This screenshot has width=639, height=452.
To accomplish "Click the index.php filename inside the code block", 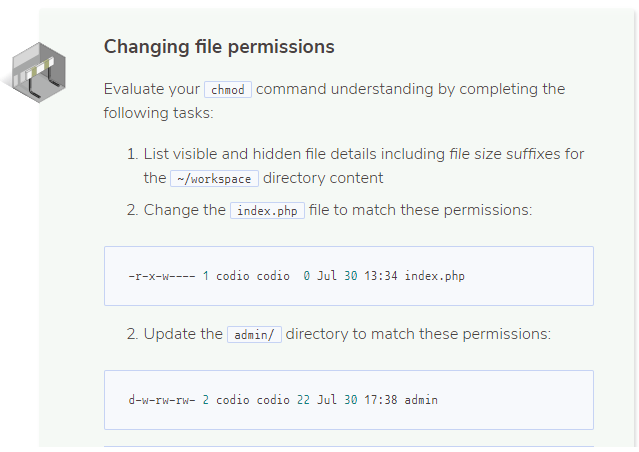I will click(x=434, y=276).
